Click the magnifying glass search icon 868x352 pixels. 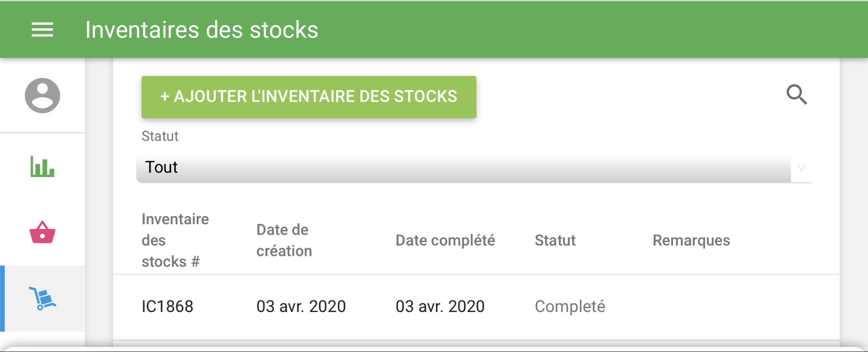coord(796,95)
